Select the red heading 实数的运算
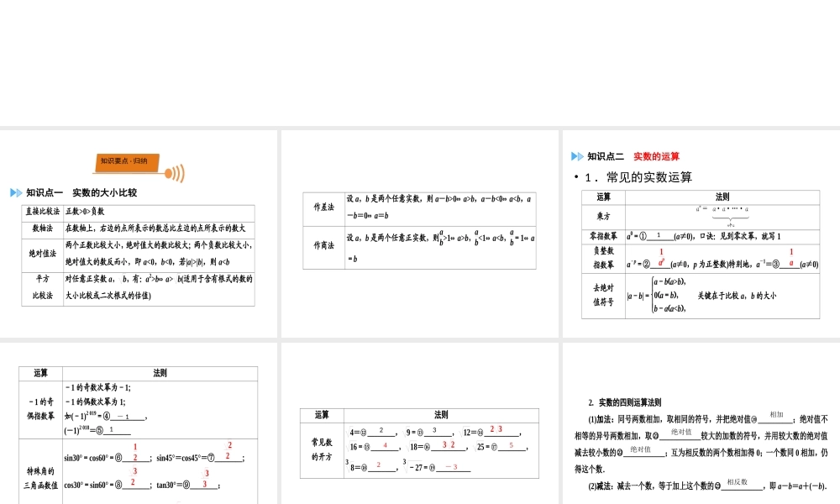This screenshot has width=840, height=504. click(x=656, y=156)
